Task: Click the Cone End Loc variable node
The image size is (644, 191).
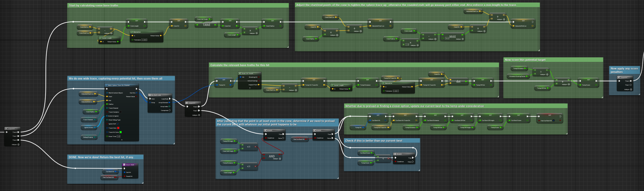Action: coord(85,27)
